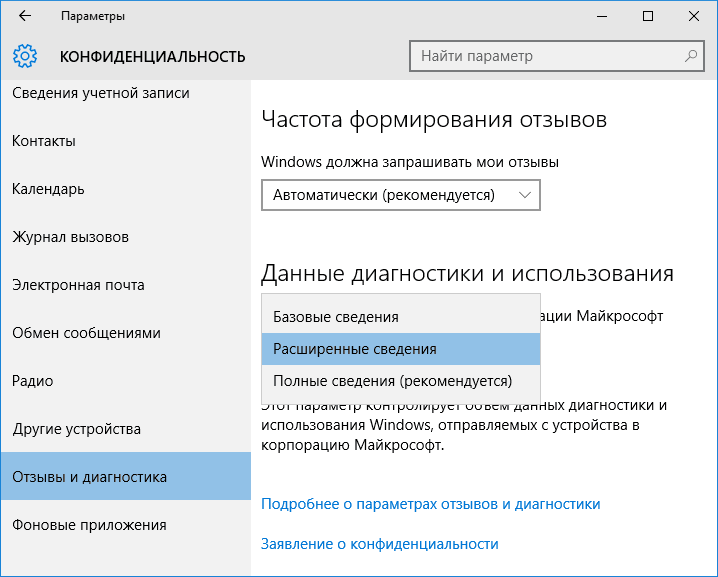Viewport: 718px width, 577px height.
Task: Go to 'Контакты' privacy section
Action: coord(44,141)
